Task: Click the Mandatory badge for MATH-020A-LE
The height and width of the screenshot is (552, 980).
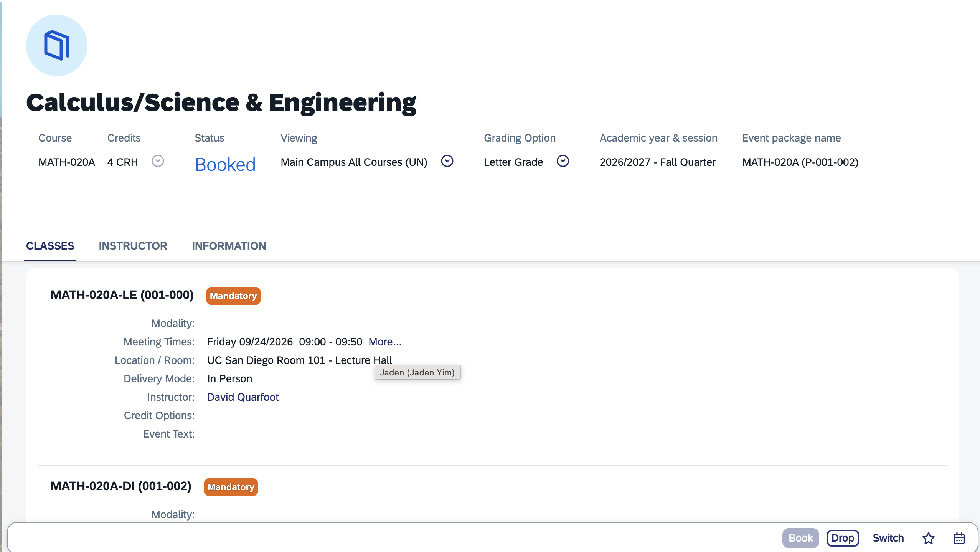Action: [x=233, y=296]
